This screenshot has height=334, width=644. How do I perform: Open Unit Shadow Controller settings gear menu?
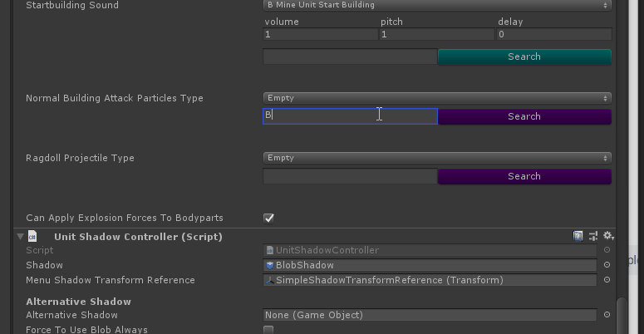pos(608,236)
